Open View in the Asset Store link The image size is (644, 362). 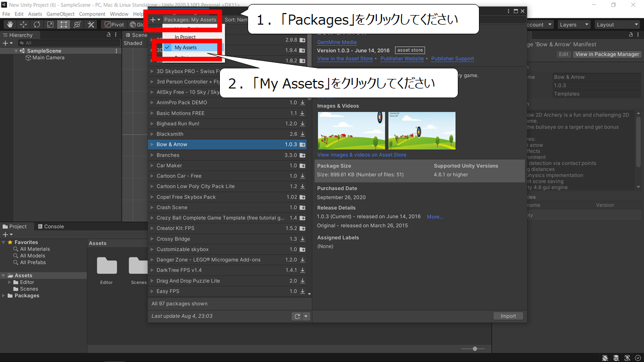(345, 59)
